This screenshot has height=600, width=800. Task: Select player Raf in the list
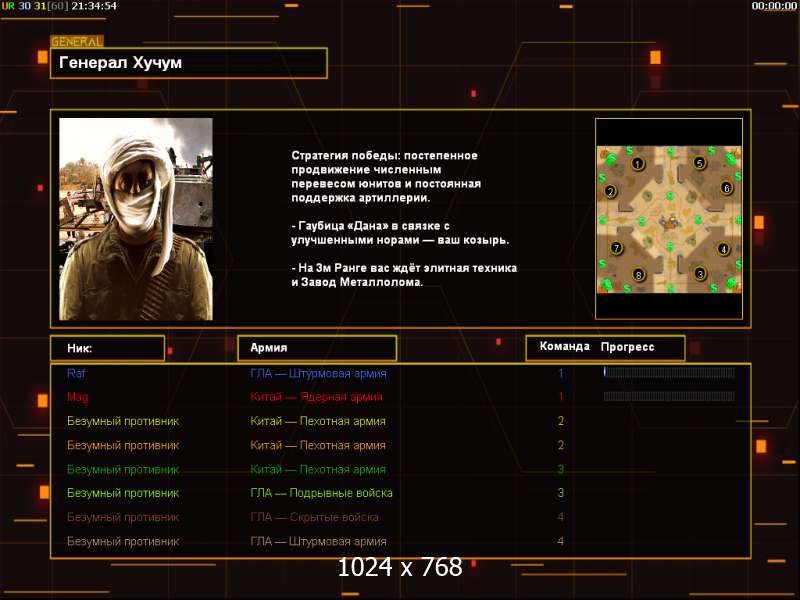pos(76,373)
